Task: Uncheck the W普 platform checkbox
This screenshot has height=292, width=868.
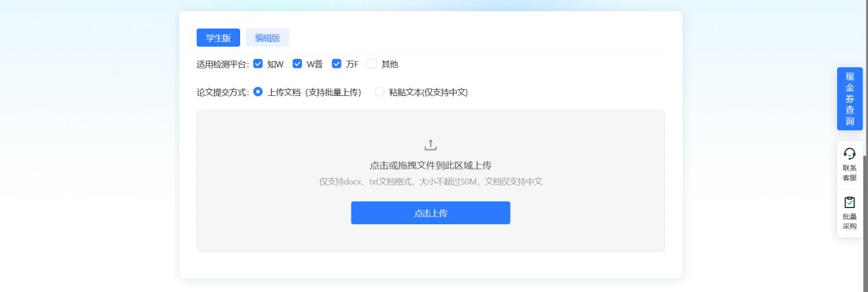Action: (298, 64)
